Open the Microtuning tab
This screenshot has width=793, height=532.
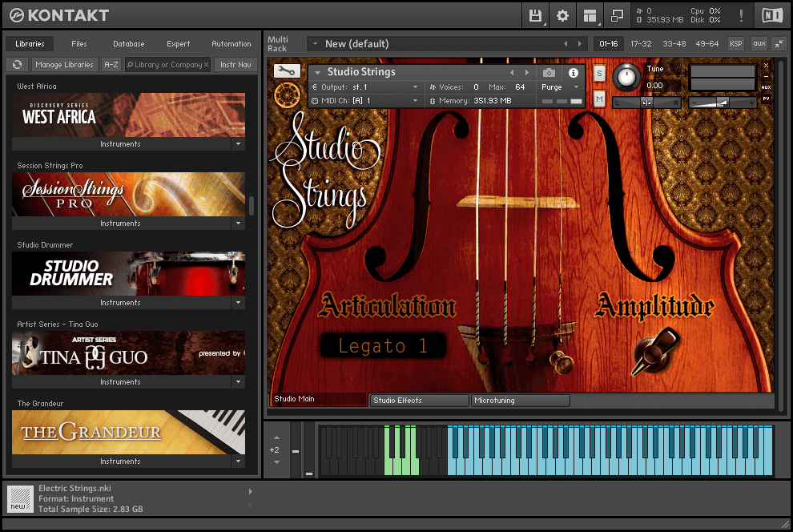[x=521, y=401]
